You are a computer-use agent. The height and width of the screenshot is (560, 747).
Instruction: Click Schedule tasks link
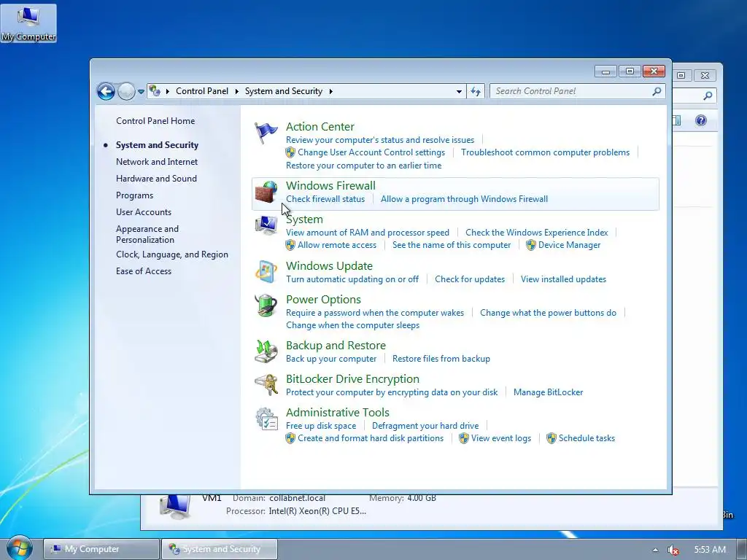pyautogui.click(x=587, y=438)
